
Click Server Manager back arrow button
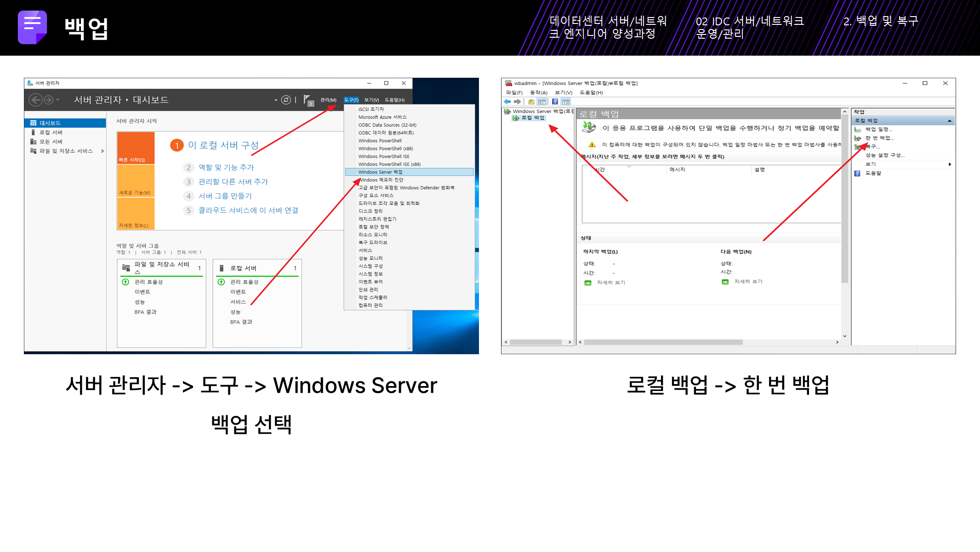click(x=35, y=100)
